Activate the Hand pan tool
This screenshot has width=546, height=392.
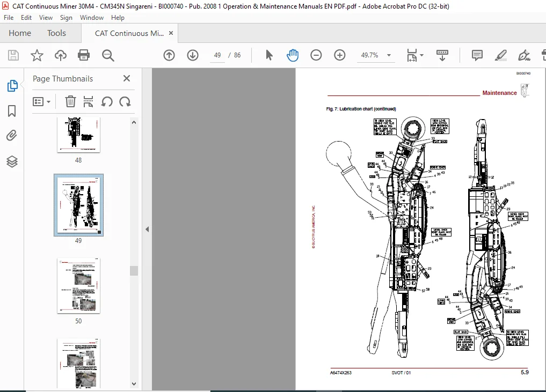(293, 55)
